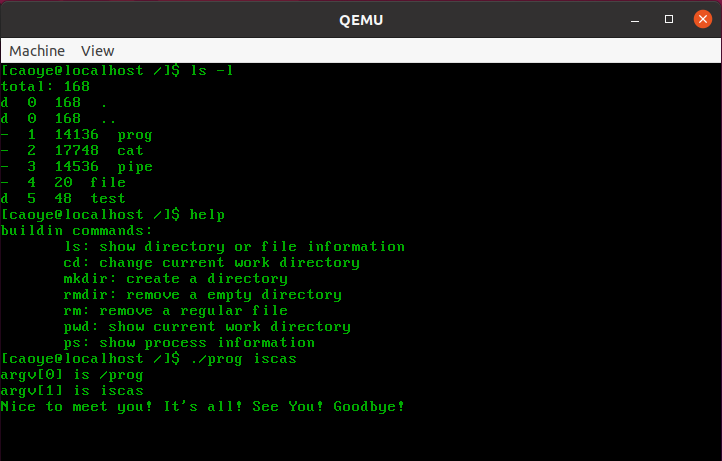Open the View menu
This screenshot has width=722, height=461.
(97, 51)
